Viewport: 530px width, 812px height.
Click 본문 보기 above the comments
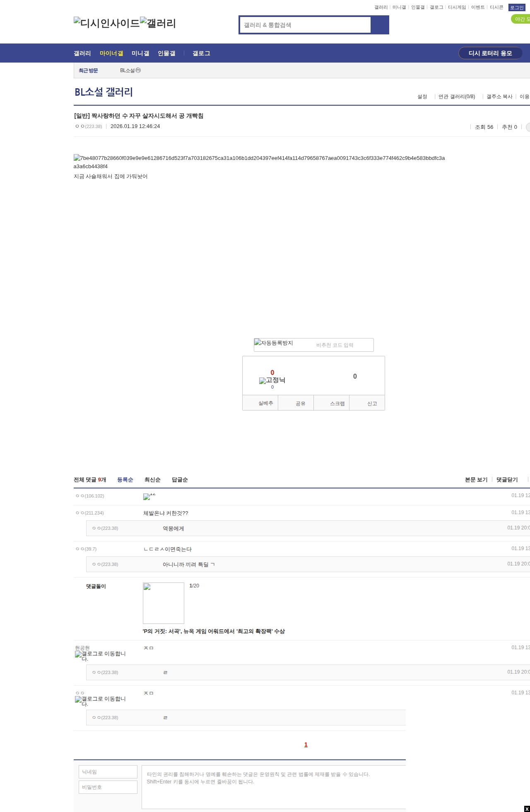click(x=476, y=480)
